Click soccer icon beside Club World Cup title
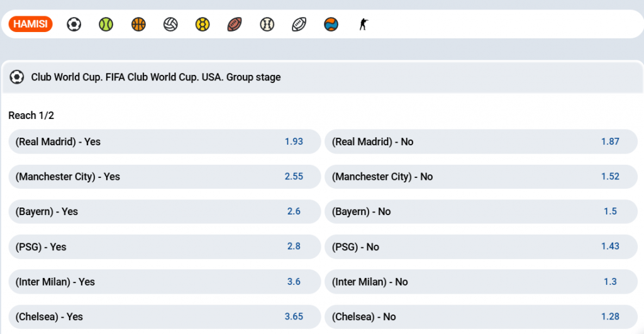Viewport: 644px width, 334px height. pos(17,77)
